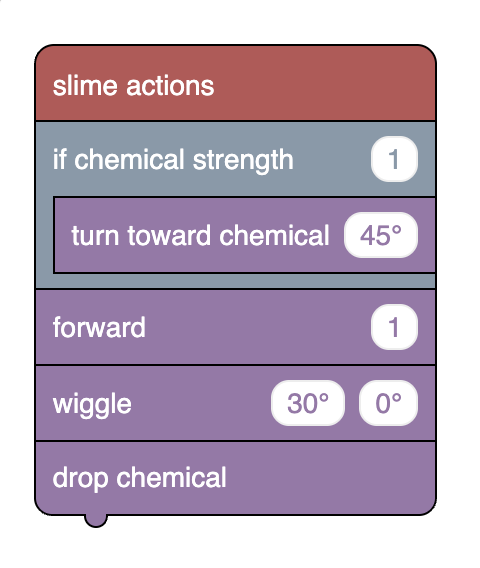Edit the wiggle 0° angle field

point(388,403)
